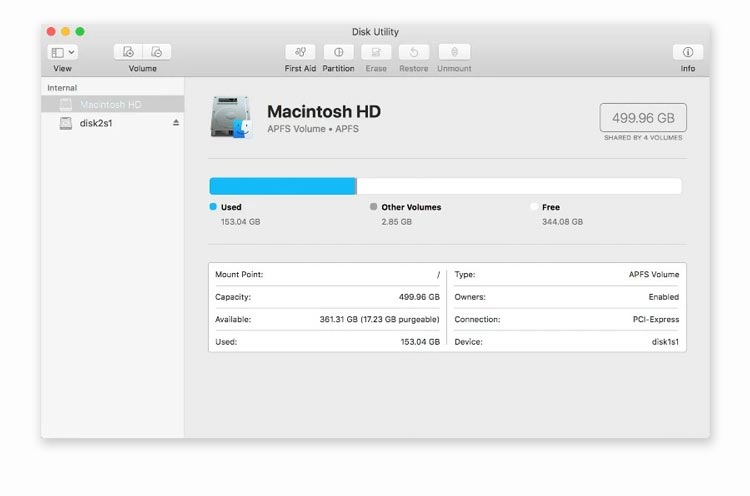Click the Erase toolbar icon
The height and width of the screenshot is (496, 750).
pyautogui.click(x=376, y=52)
